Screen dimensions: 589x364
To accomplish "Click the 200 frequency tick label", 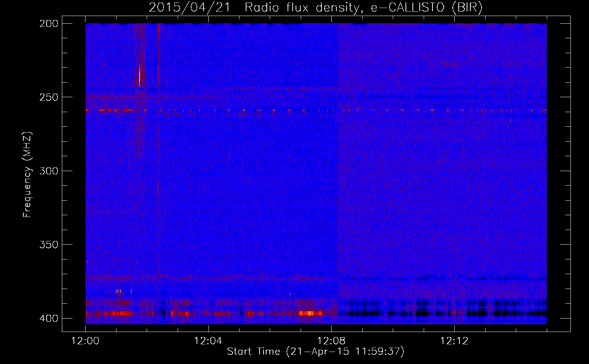I will click(49, 24).
